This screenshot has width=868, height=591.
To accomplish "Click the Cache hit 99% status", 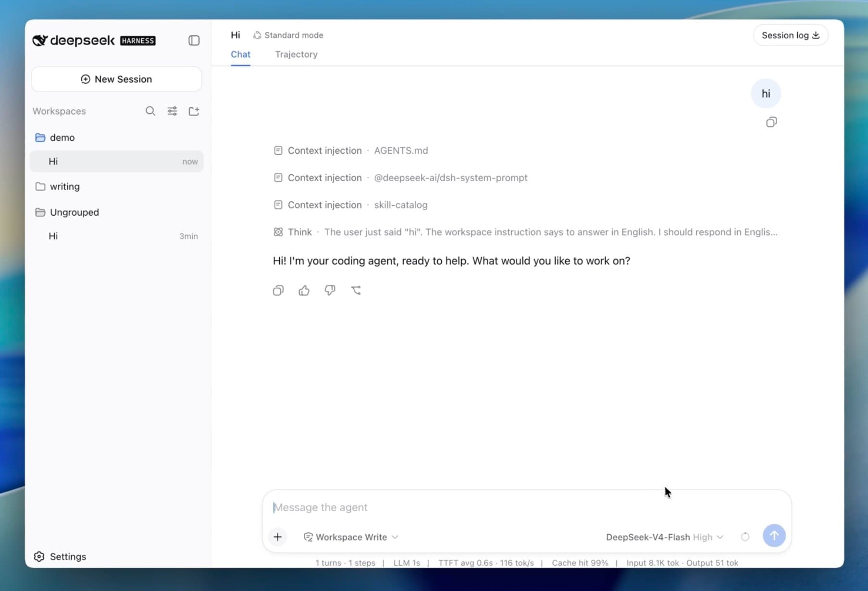I will [580, 563].
